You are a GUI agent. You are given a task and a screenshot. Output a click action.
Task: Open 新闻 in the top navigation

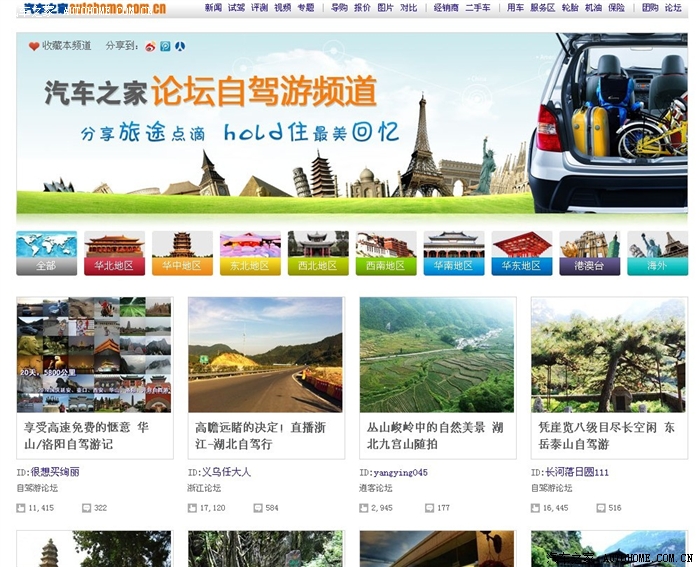coord(213,8)
